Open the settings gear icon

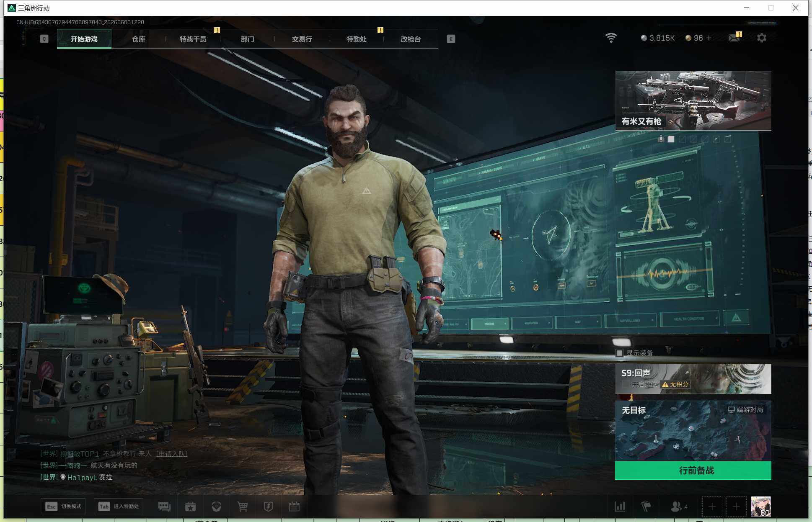(762, 38)
